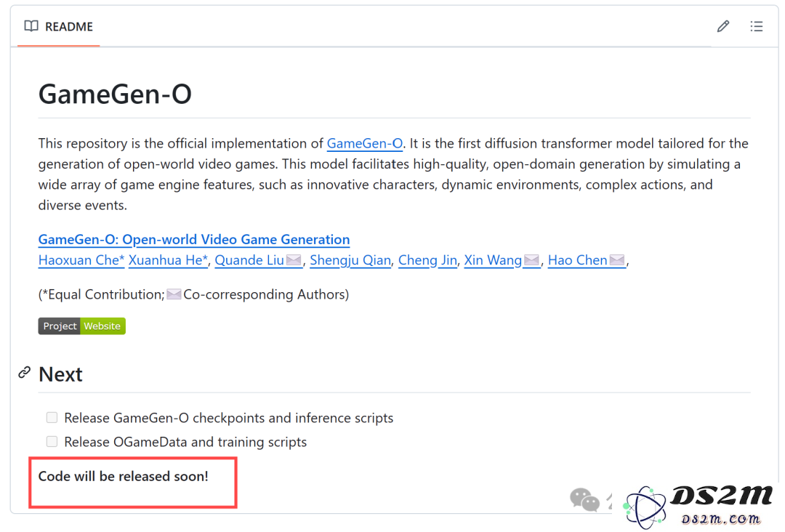
Task: Open Shengju Qian author link
Action: tap(350, 260)
